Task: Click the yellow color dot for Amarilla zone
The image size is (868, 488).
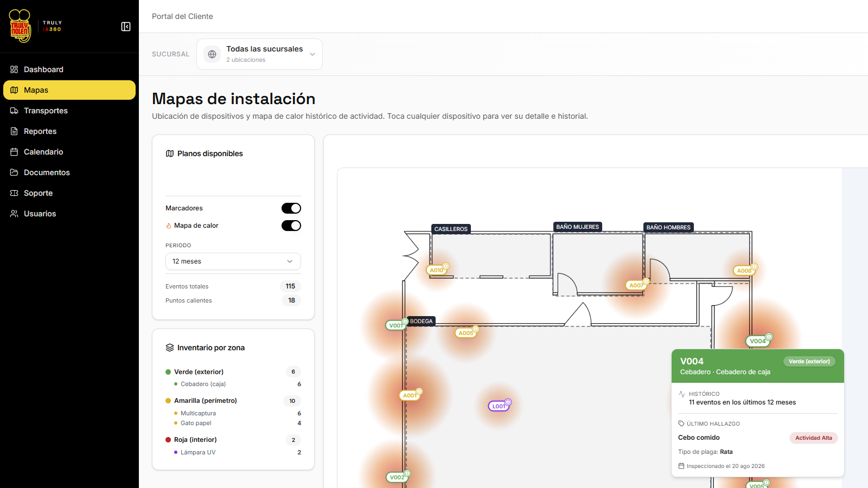Action: point(168,401)
